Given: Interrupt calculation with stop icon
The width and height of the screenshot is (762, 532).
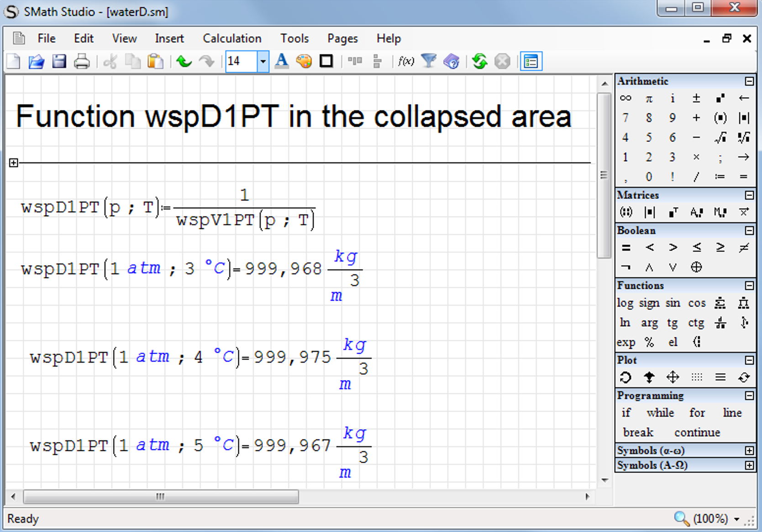Looking at the screenshot, I should click(502, 61).
